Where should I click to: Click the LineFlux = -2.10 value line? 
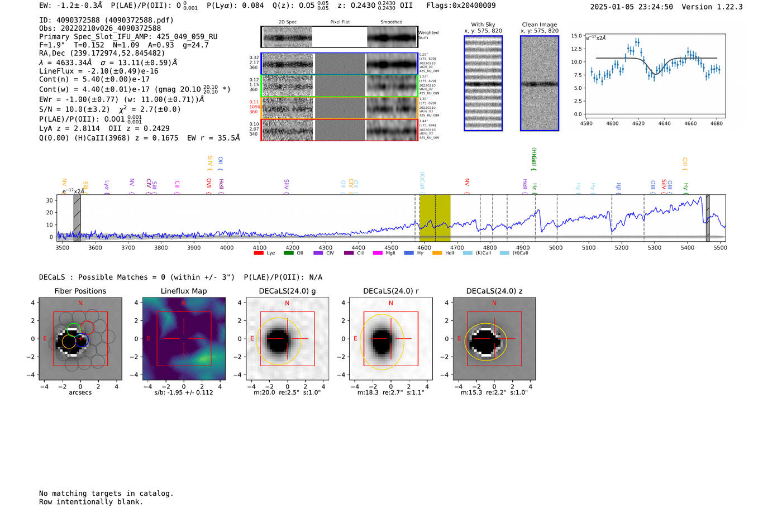point(99,71)
